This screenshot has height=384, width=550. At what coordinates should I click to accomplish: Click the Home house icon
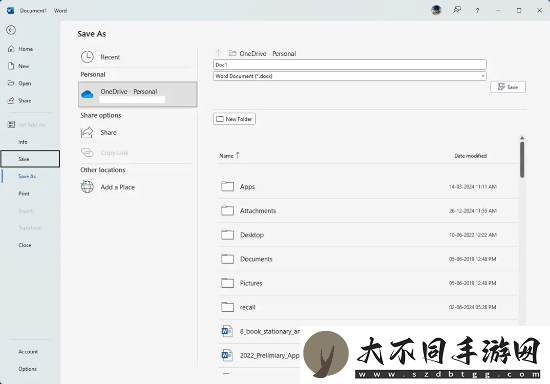[11, 49]
